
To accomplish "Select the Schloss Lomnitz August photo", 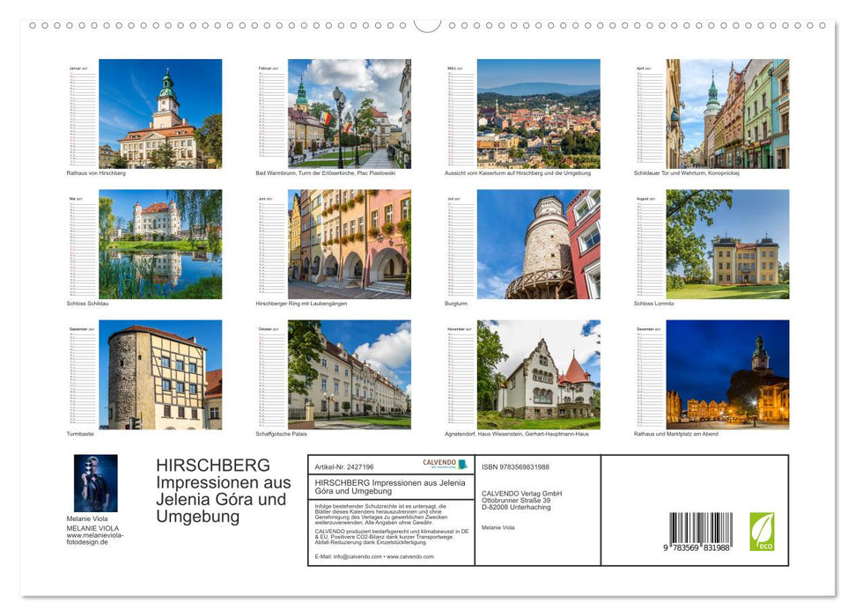I will [x=728, y=245].
